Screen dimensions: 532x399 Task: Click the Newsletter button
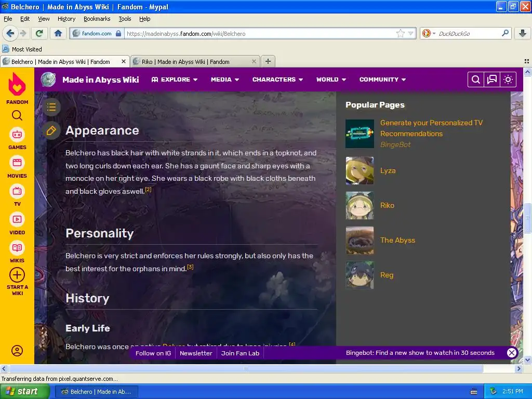(196, 353)
